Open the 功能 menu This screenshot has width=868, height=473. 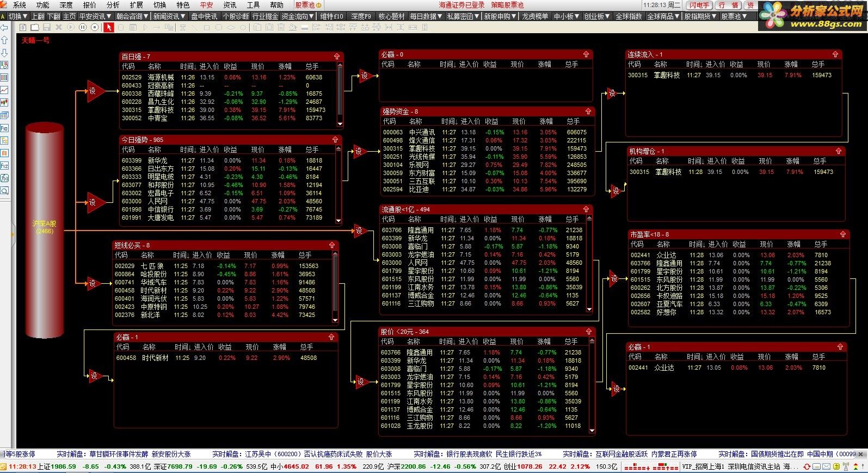(x=42, y=5)
